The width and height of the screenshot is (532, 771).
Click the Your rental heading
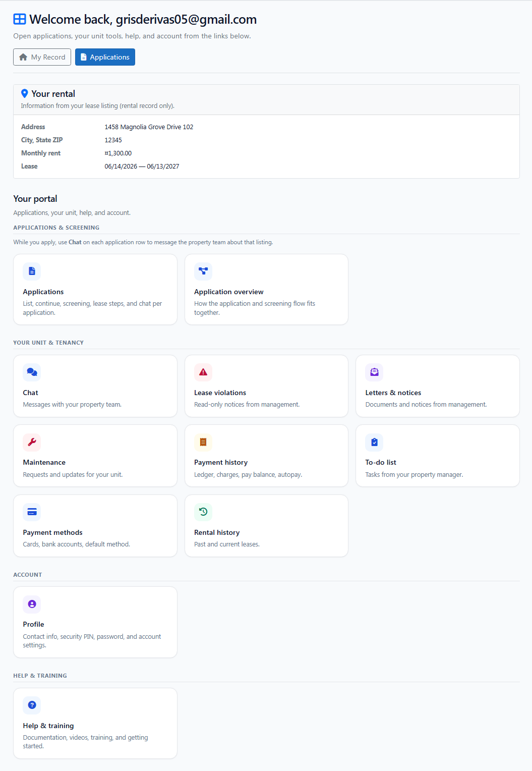click(x=53, y=94)
